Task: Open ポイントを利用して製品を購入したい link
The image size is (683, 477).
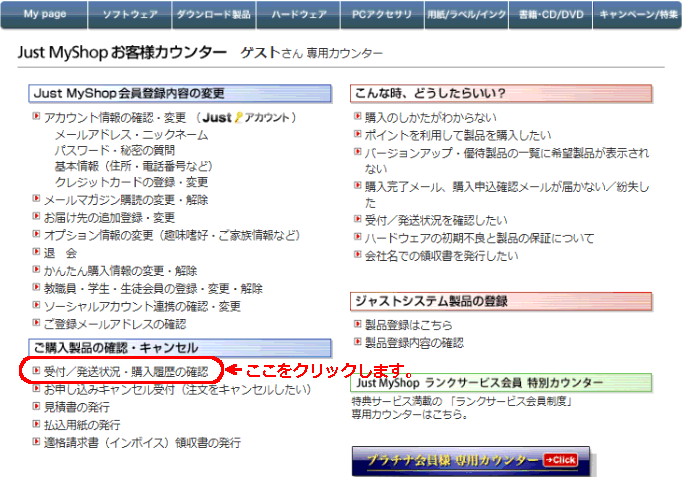Action: (458, 135)
